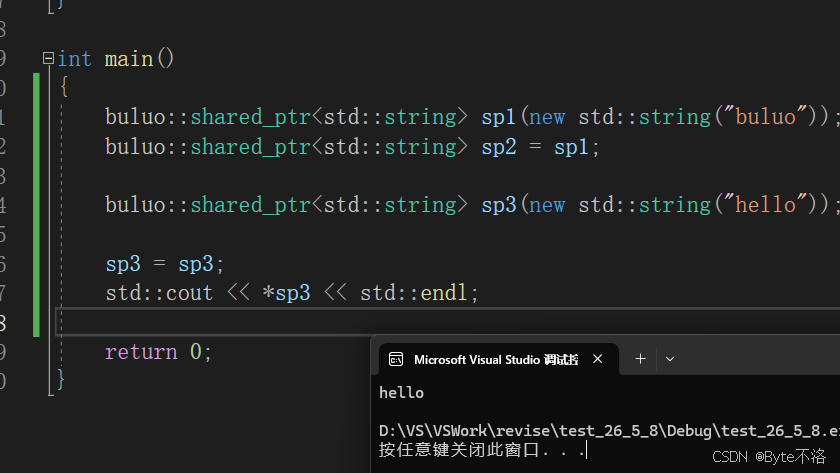The image size is (840, 473).
Task: Click the hello output line in console
Action: pyautogui.click(x=401, y=393)
